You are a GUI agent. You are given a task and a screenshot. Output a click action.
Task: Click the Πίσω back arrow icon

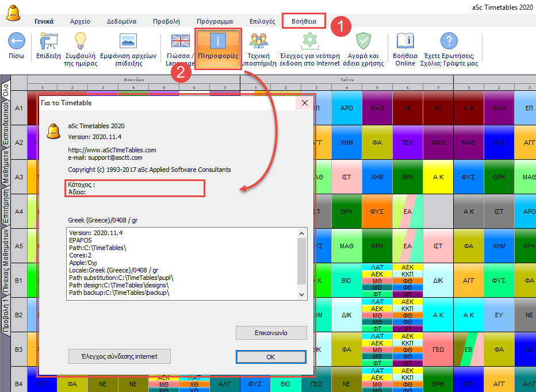(16, 41)
